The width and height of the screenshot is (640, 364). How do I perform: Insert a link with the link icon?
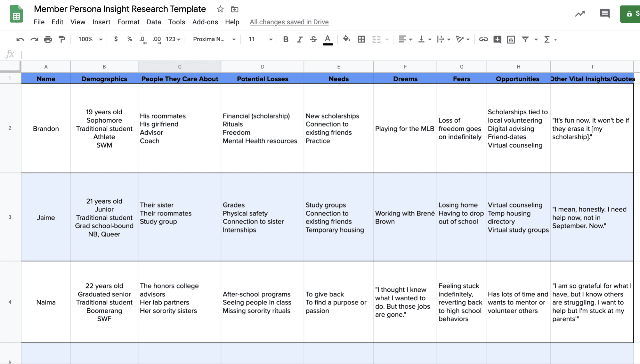[x=483, y=39]
